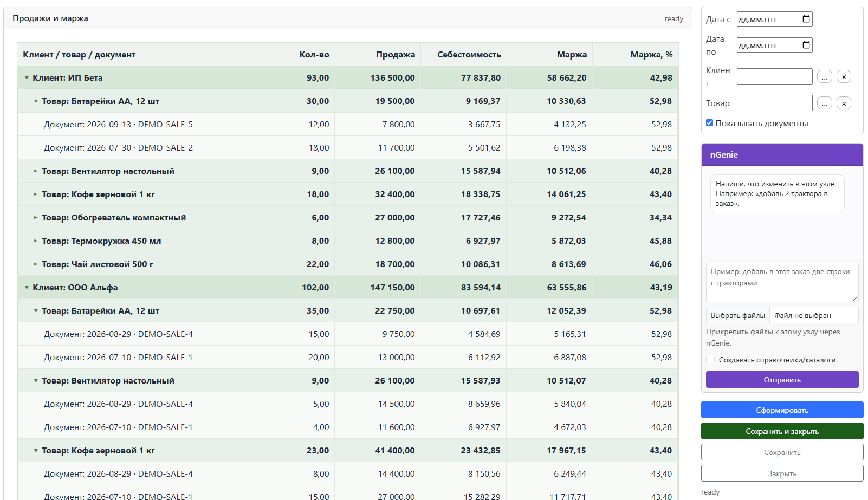
Task: Collapse the 'Клиент: ООО Альфа' group
Action: coord(27,288)
